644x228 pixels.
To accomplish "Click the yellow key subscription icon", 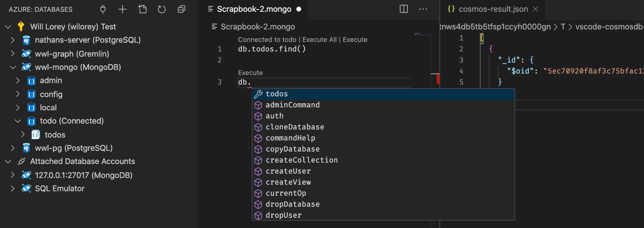I will pyautogui.click(x=21, y=26).
